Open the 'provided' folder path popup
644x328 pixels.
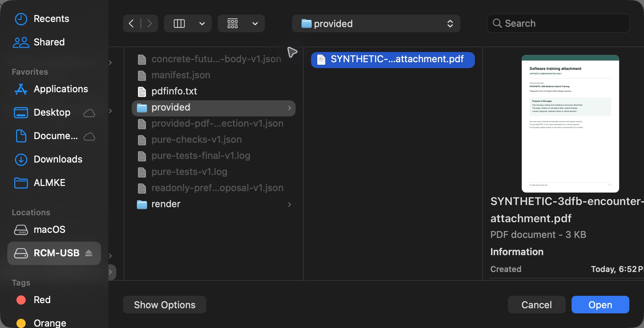[376, 23]
